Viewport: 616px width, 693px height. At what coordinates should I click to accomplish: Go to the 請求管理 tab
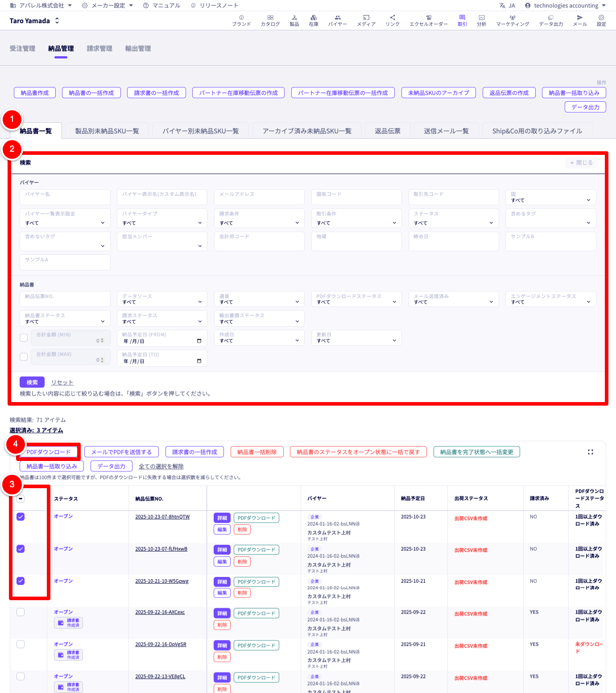99,49
